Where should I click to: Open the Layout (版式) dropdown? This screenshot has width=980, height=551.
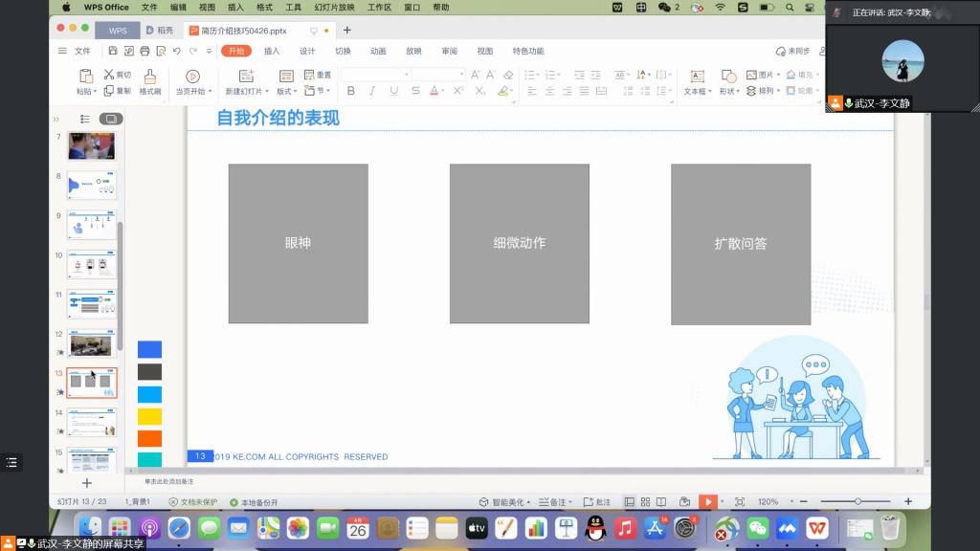[287, 91]
